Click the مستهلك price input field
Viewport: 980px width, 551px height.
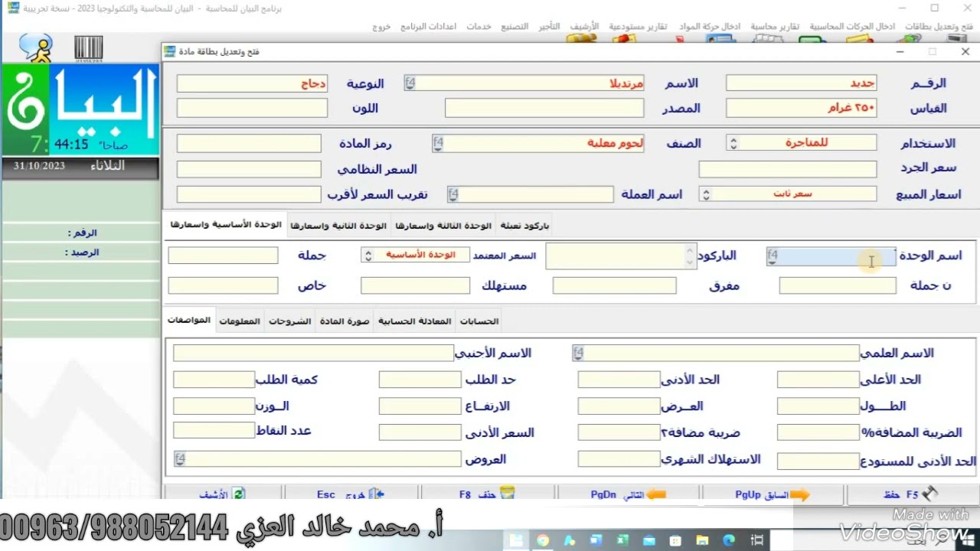(415, 285)
